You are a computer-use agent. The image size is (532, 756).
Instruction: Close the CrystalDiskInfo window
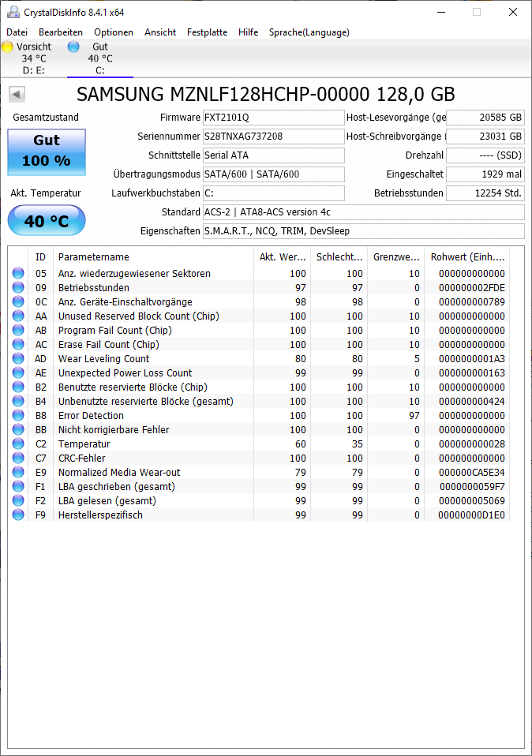point(513,12)
